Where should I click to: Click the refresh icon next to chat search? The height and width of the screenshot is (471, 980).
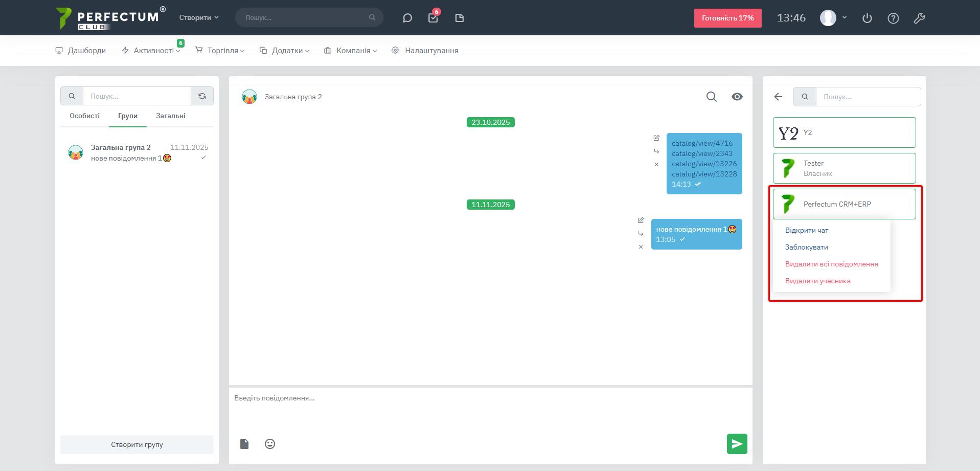pyautogui.click(x=202, y=96)
